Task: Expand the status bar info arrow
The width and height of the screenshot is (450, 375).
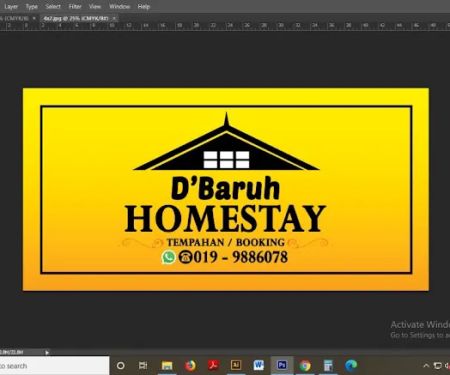Action: tap(47, 352)
